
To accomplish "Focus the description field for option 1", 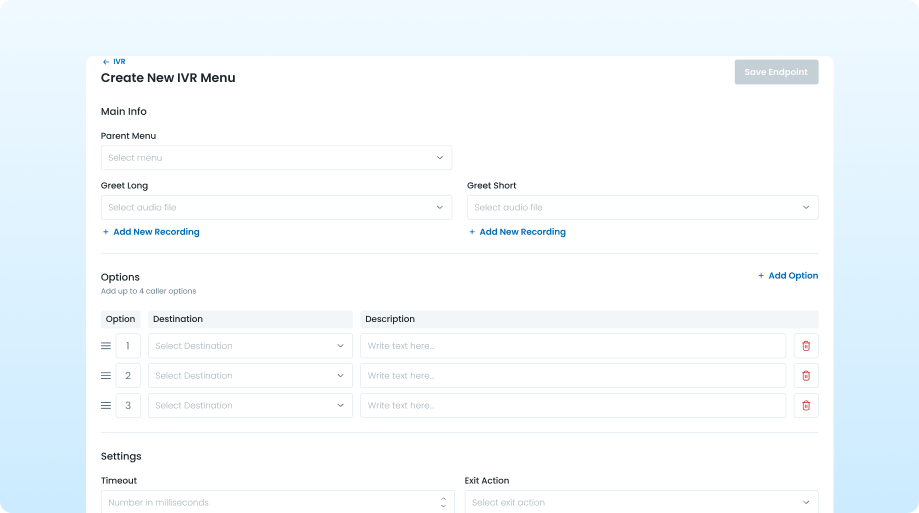I will click(x=573, y=346).
